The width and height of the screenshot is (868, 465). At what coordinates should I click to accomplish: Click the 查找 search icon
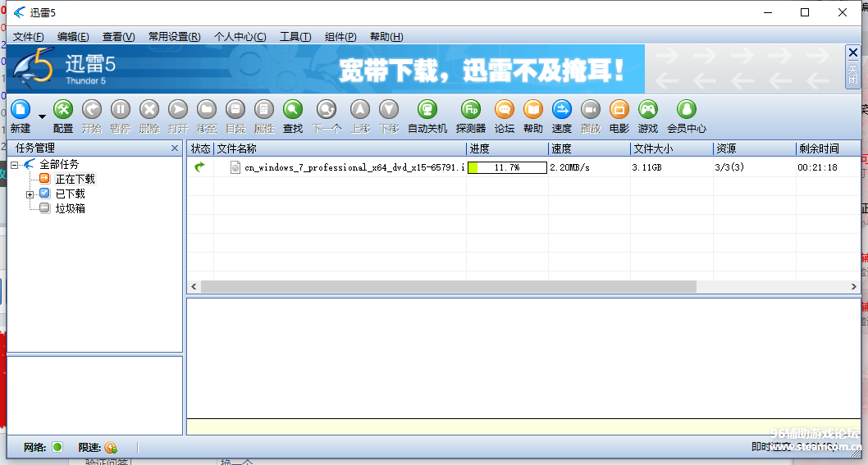(x=293, y=110)
